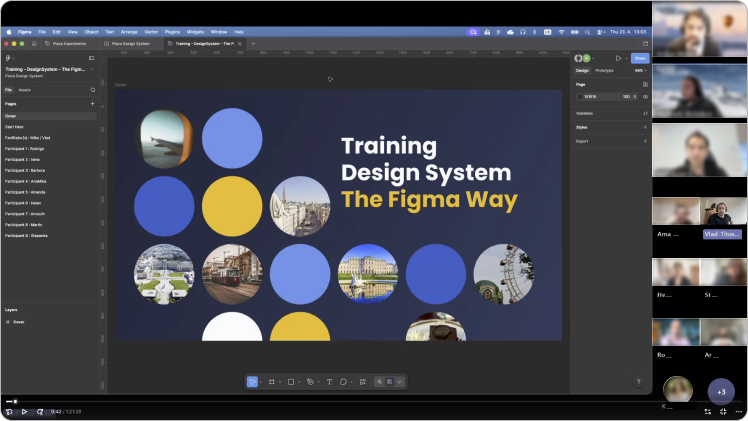Select the Pen tool
This screenshot has height=421, width=748.
(310, 382)
